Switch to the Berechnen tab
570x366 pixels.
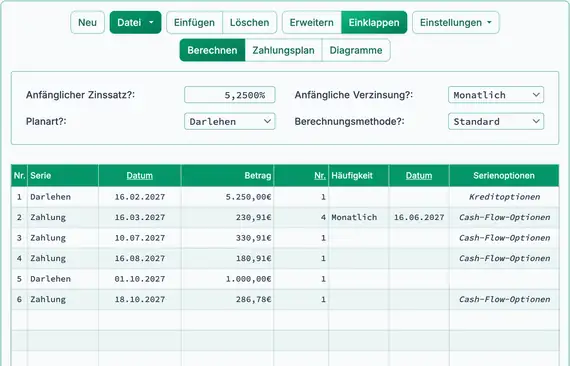point(212,50)
